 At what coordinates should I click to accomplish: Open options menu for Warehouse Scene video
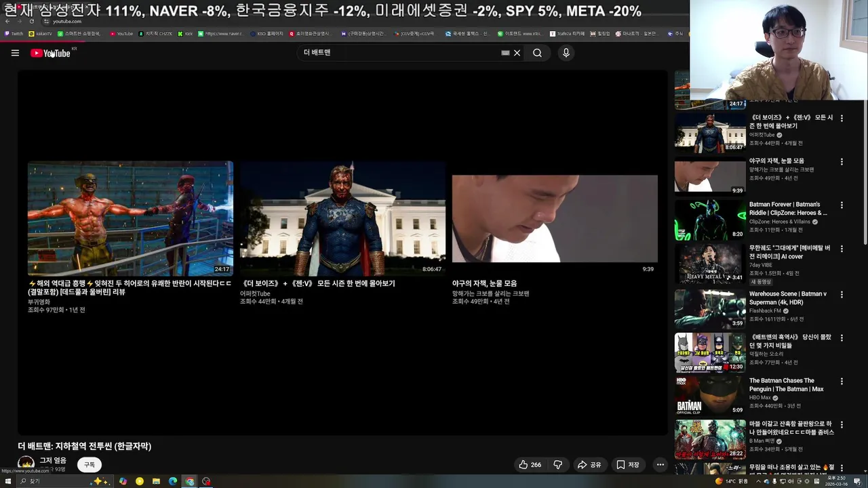tap(842, 295)
